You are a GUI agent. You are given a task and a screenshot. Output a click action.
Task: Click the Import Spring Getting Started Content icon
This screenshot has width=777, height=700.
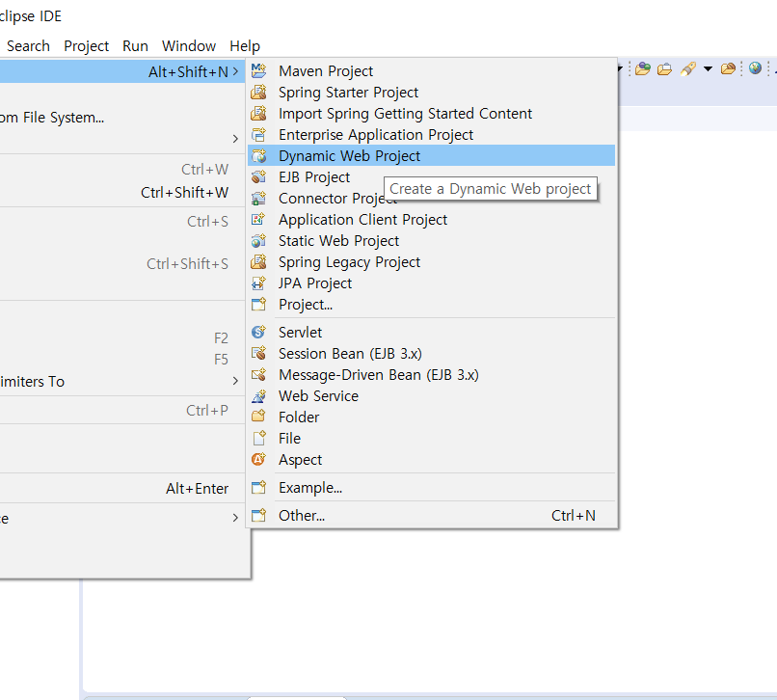(258, 114)
